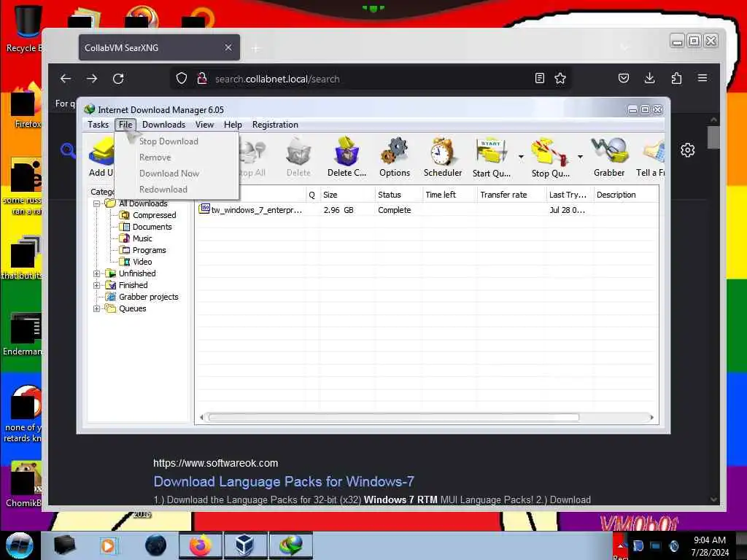Viewport: 747px width, 560px height.
Task: Click the Stop Queue toolbar icon
Action: pos(550,157)
